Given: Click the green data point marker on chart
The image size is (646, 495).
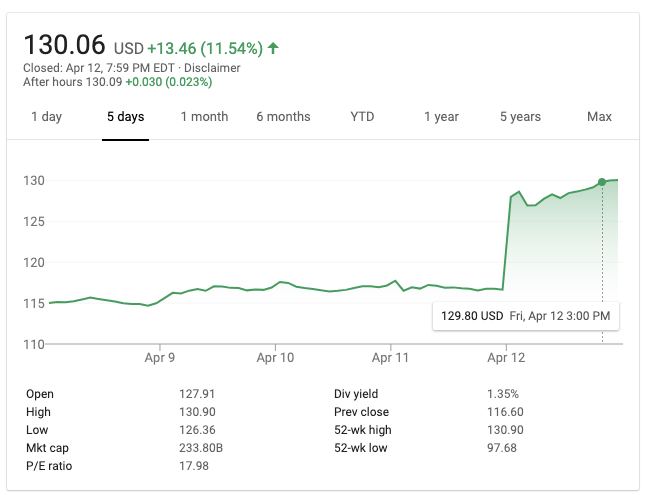Looking at the screenshot, I should [x=602, y=182].
